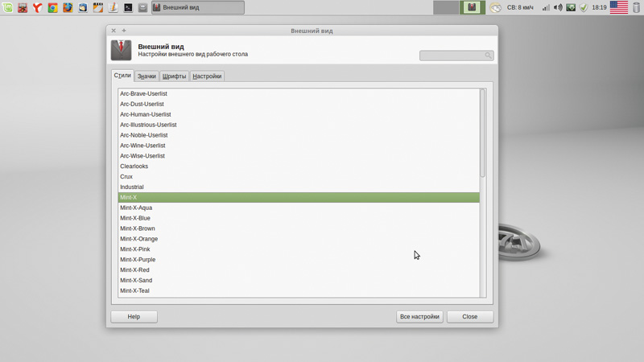Launch Firefox from the panel

(x=68, y=7)
